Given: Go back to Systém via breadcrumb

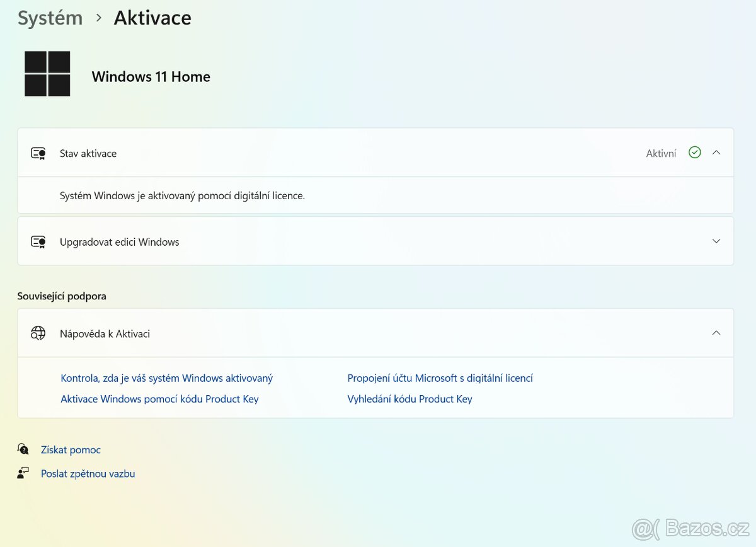Looking at the screenshot, I should [x=50, y=18].
